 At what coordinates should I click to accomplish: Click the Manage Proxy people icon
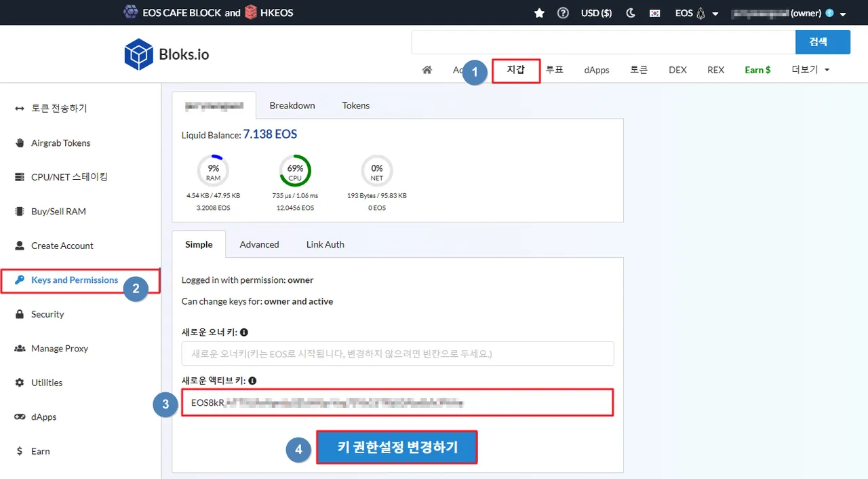(20, 349)
